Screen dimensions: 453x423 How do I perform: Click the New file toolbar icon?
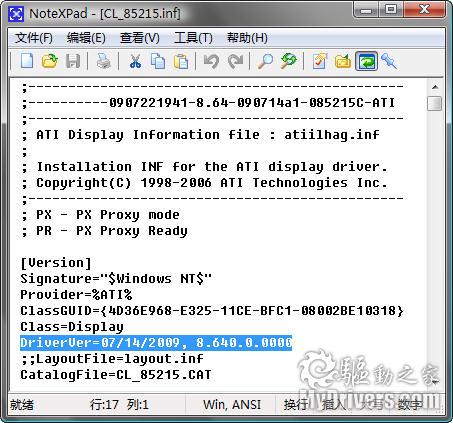27,61
